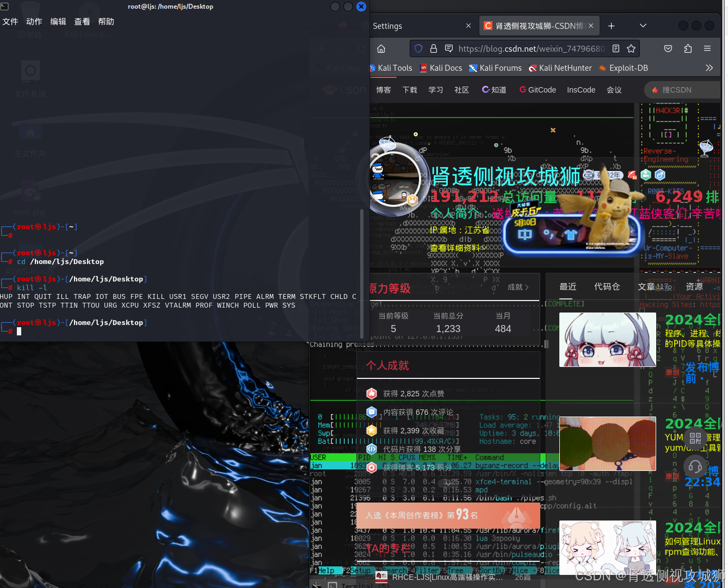Open the Exploit-DB bookmark
Screen dimensions: 728x588
pos(623,68)
